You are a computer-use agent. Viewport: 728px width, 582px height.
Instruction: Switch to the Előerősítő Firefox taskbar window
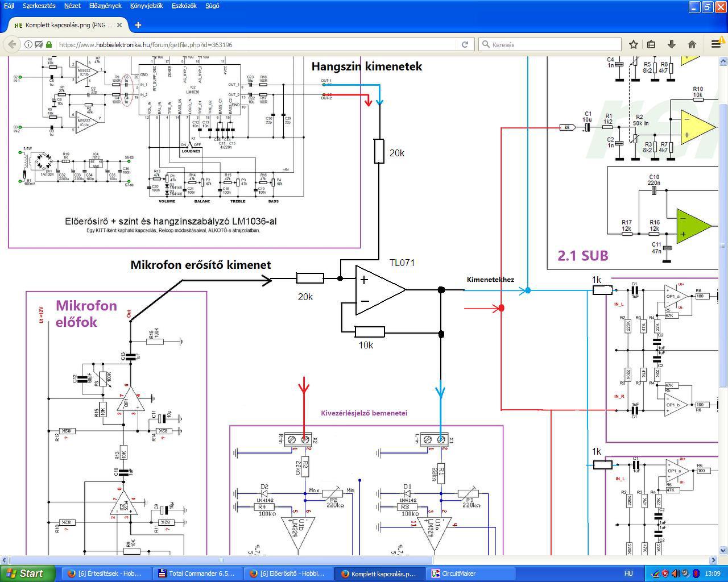(288, 573)
